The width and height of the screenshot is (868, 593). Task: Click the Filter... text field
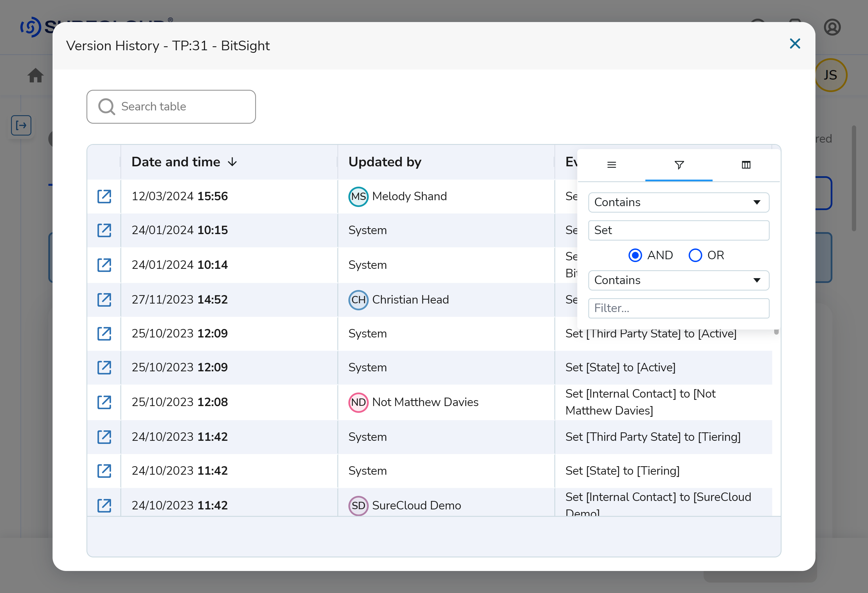point(678,308)
